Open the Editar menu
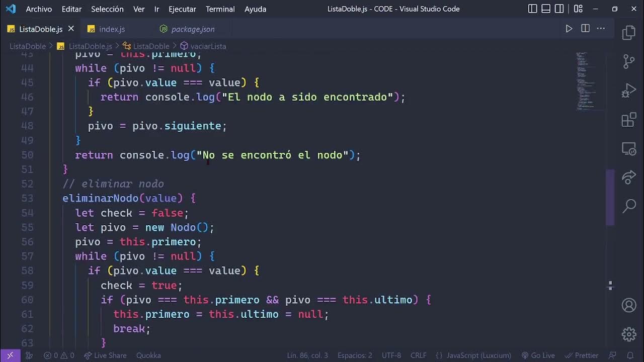This screenshot has height=362, width=644. pyautogui.click(x=71, y=9)
